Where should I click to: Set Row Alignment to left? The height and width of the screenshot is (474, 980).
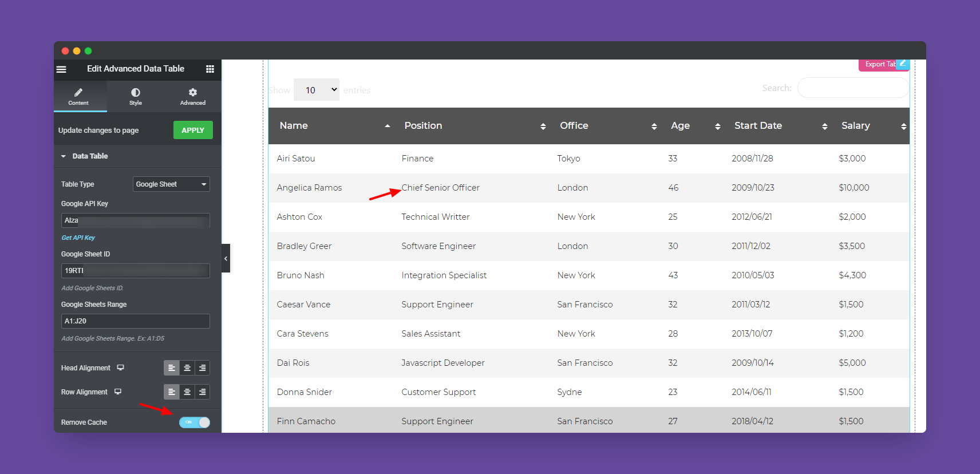[x=171, y=392]
